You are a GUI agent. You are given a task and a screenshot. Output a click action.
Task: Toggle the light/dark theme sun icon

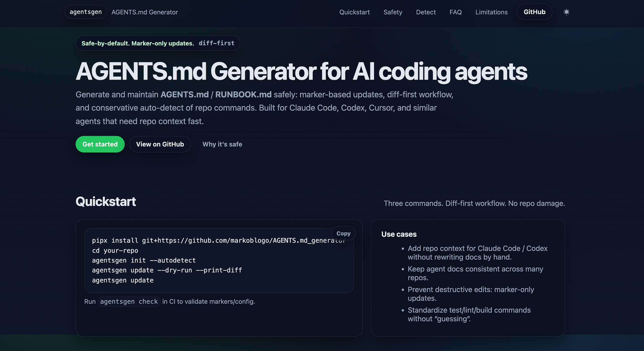pyautogui.click(x=566, y=12)
